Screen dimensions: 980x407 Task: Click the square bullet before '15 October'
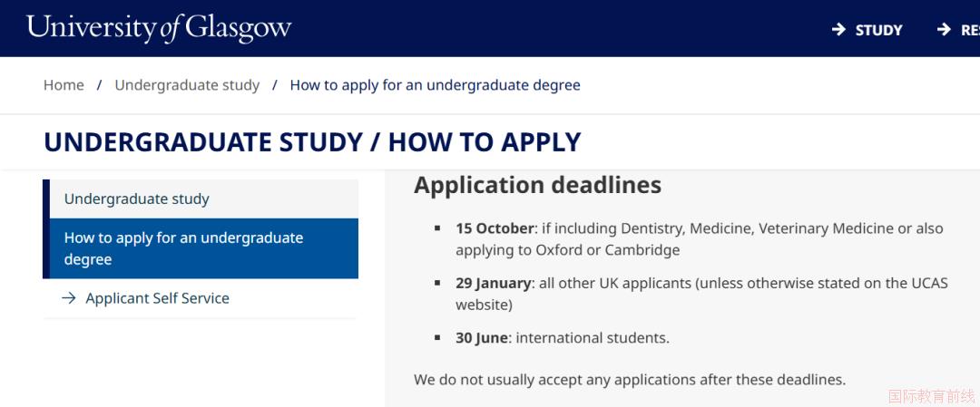point(437,228)
